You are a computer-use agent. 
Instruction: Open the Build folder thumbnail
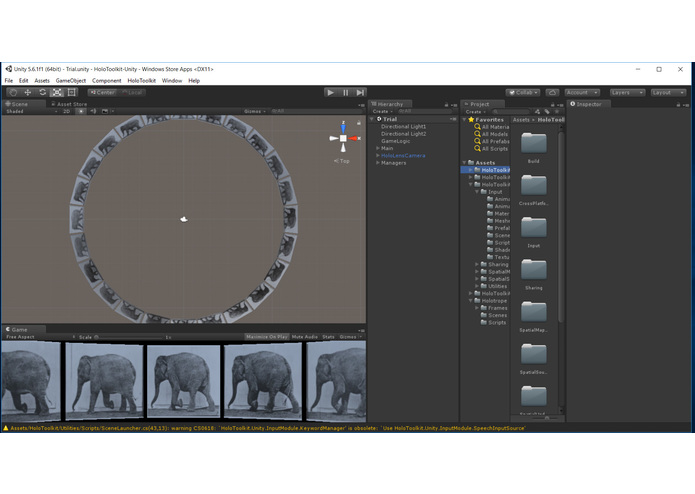534,143
